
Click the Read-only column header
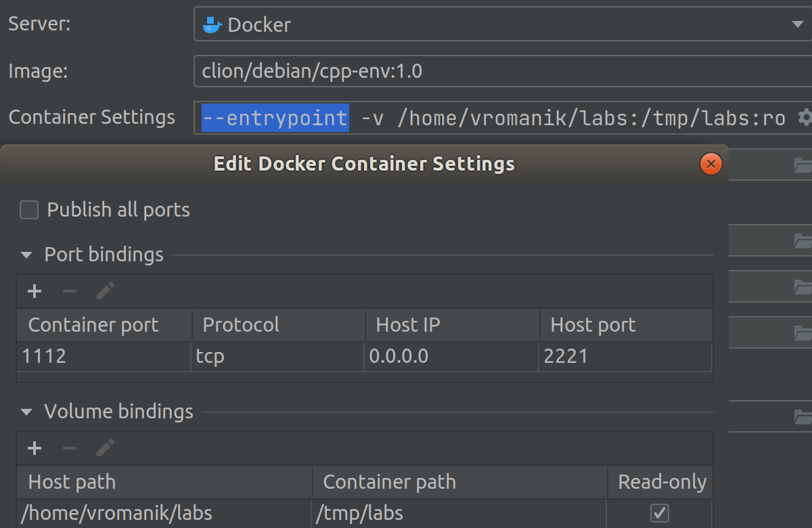[x=660, y=482]
